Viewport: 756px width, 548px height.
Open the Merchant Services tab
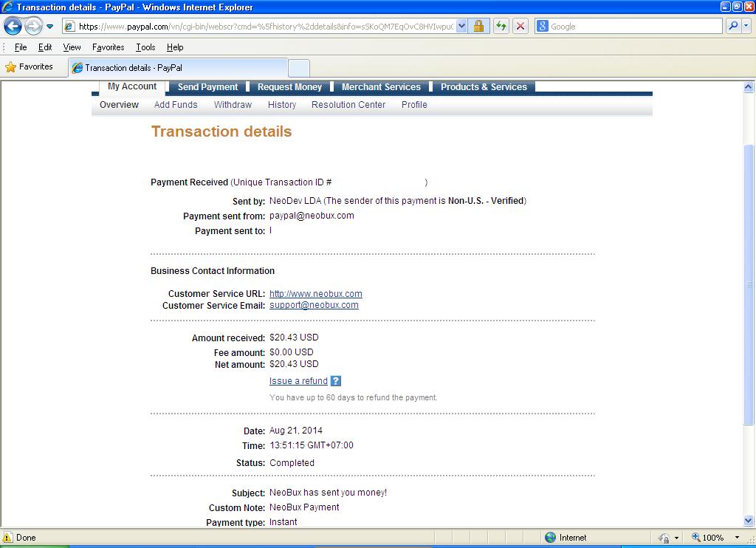[x=381, y=87]
